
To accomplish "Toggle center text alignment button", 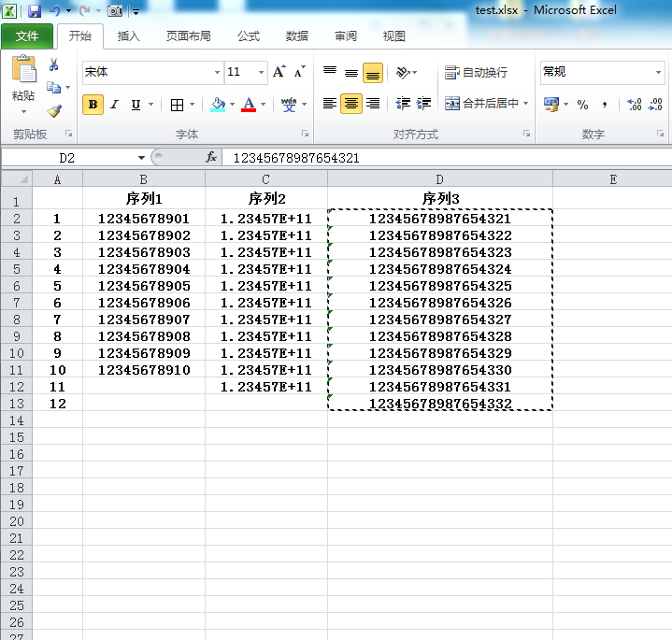I will tap(351, 104).
